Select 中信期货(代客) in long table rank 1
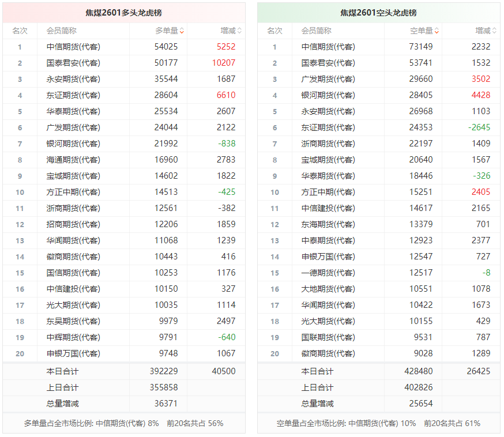 point(73,47)
